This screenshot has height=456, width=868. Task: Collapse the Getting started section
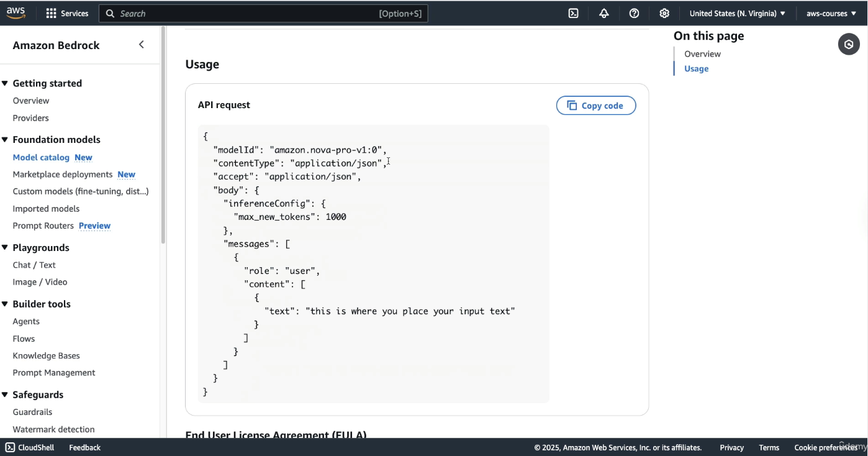[5, 83]
